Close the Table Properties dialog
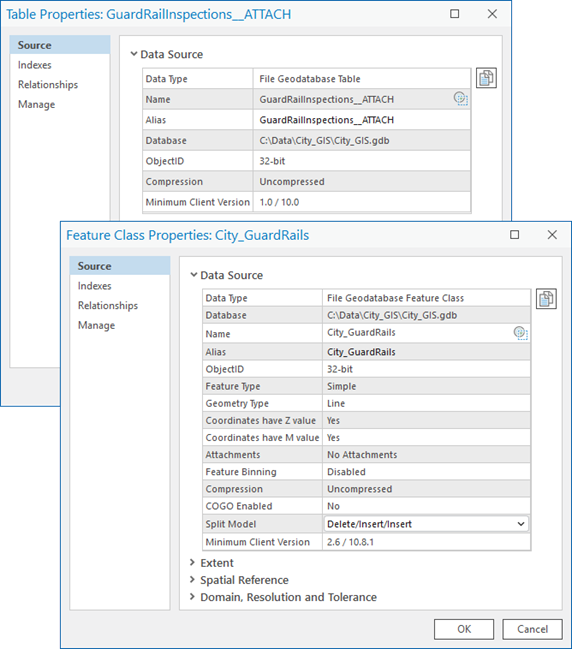Image resolution: width=572 pixels, height=649 pixels. pos(492,14)
